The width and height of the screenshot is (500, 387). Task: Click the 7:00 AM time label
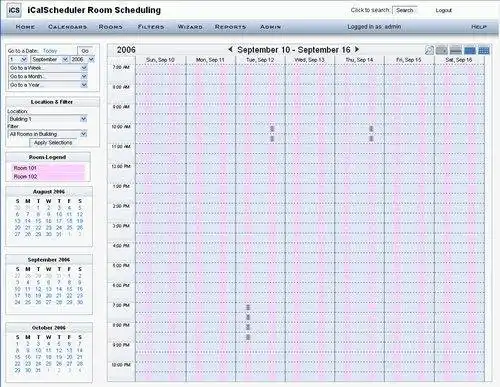[x=121, y=67]
